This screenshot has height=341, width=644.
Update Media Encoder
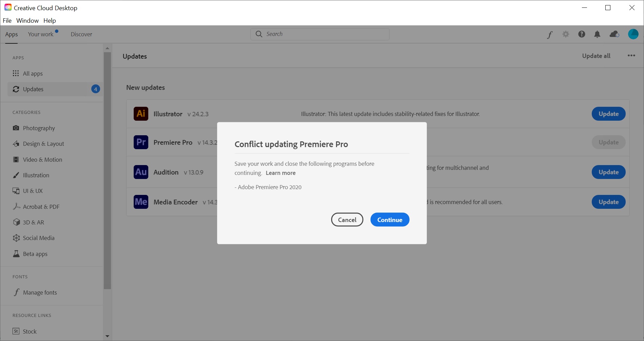click(609, 202)
